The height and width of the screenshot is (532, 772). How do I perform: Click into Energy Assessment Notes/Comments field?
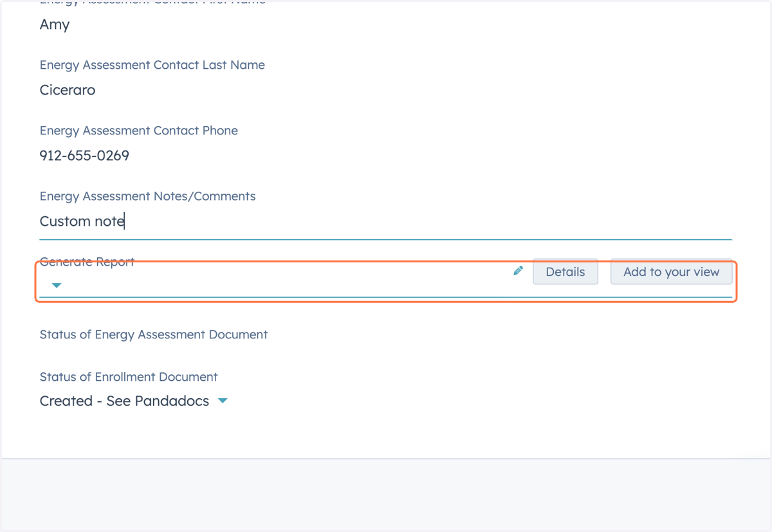(386, 222)
